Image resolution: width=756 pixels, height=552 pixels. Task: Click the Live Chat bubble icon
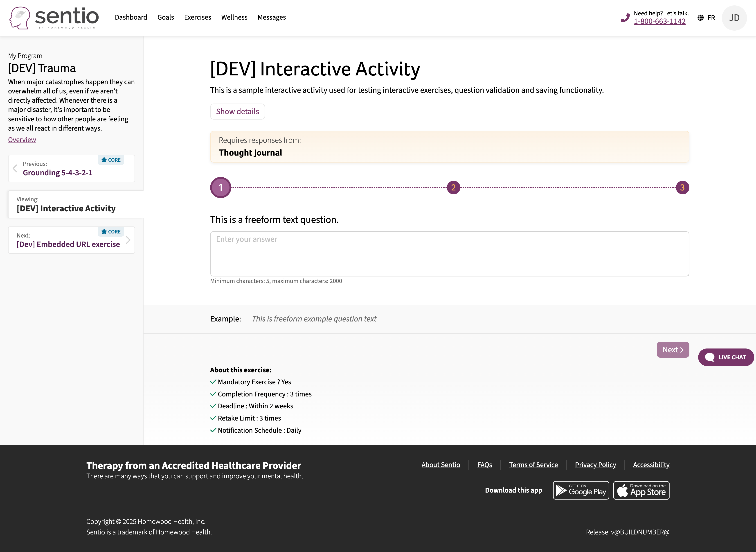tap(710, 357)
